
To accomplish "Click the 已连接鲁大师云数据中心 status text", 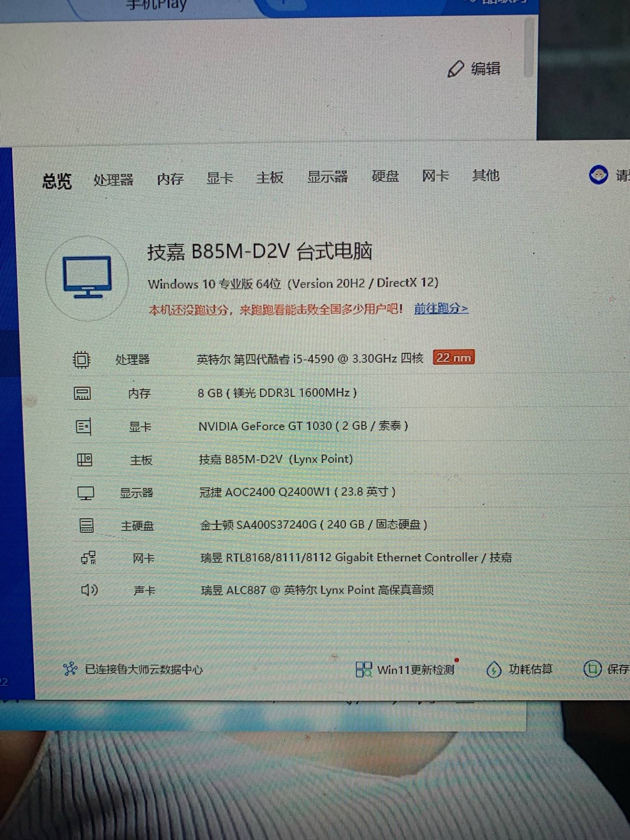I will (144, 669).
